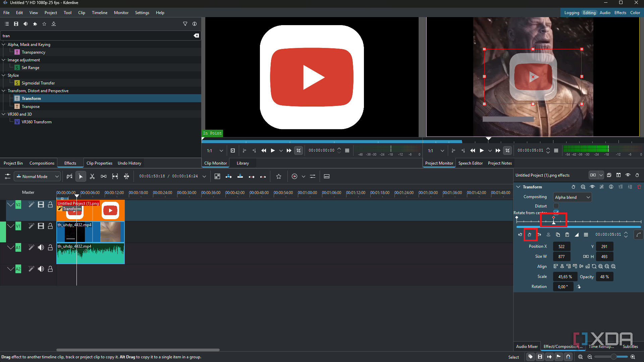Download new effects icon
The width and height of the screenshot is (644, 362).
54,24
